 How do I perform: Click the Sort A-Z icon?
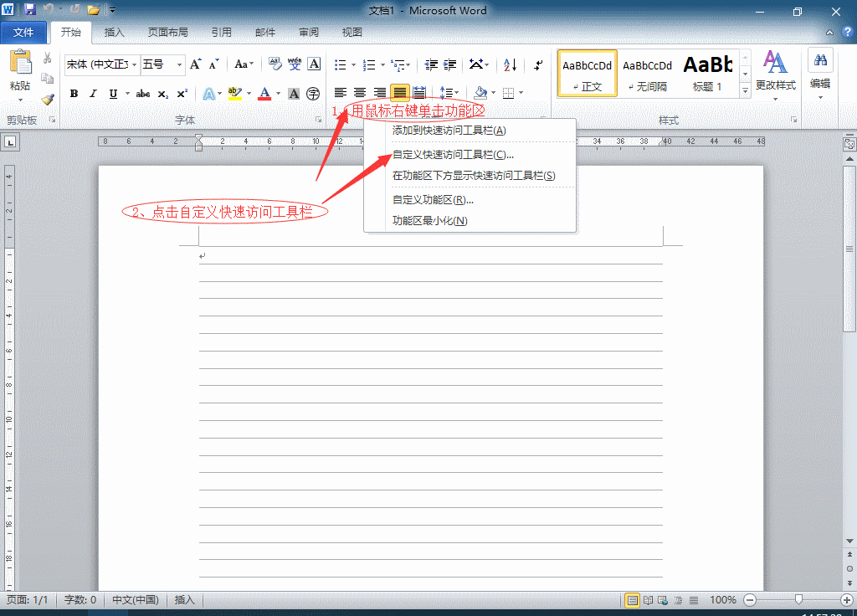coord(510,65)
